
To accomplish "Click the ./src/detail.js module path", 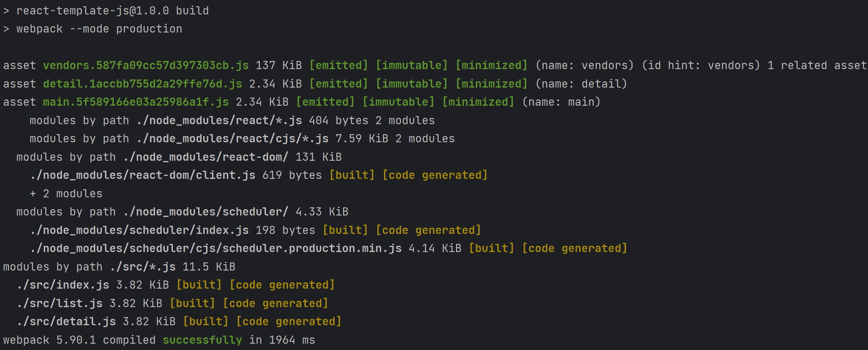I will click(x=66, y=322).
